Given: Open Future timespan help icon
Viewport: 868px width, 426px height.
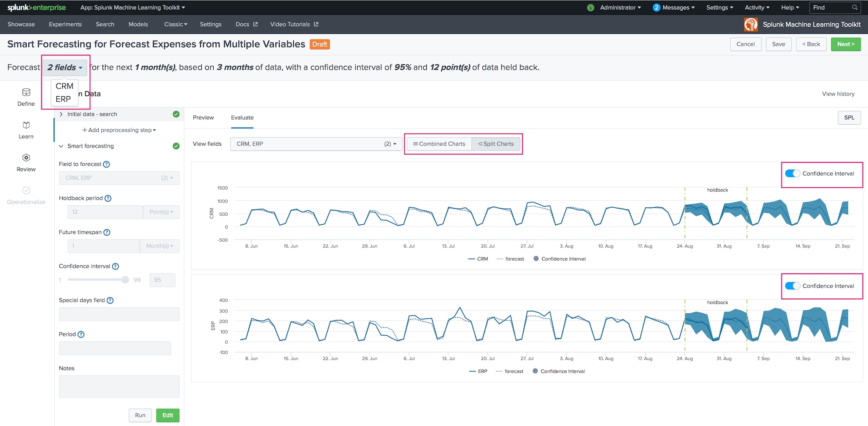Looking at the screenshot, I should tap(107, 232).
